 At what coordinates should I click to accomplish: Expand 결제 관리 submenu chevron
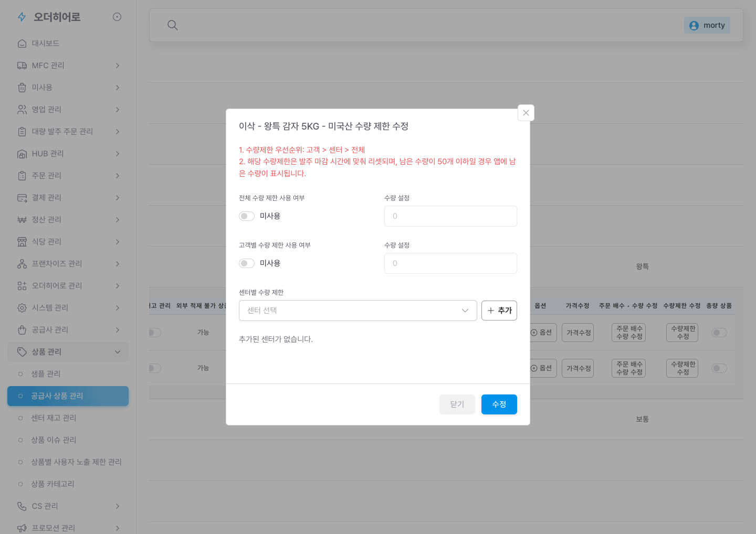click(x=118, y=198)
